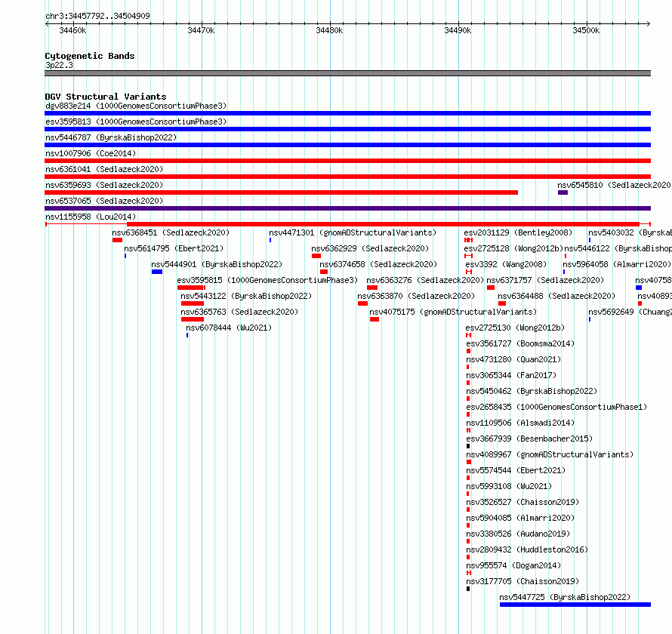The image size is (672, 634).
Task: Click the chr3:34457792..34504909 coordinates text
Action: pyautogui.click(x=97, y=16)
